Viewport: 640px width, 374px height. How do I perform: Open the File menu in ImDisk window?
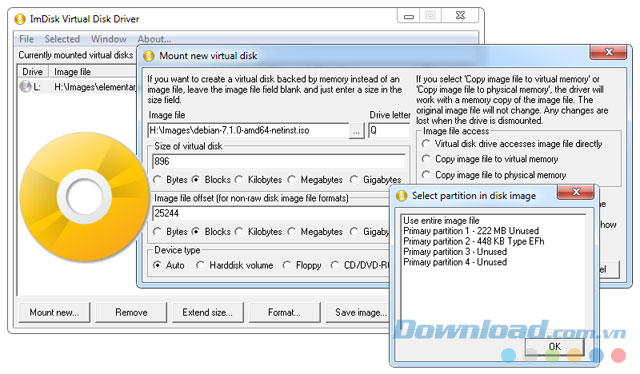[x=27, y=39]
